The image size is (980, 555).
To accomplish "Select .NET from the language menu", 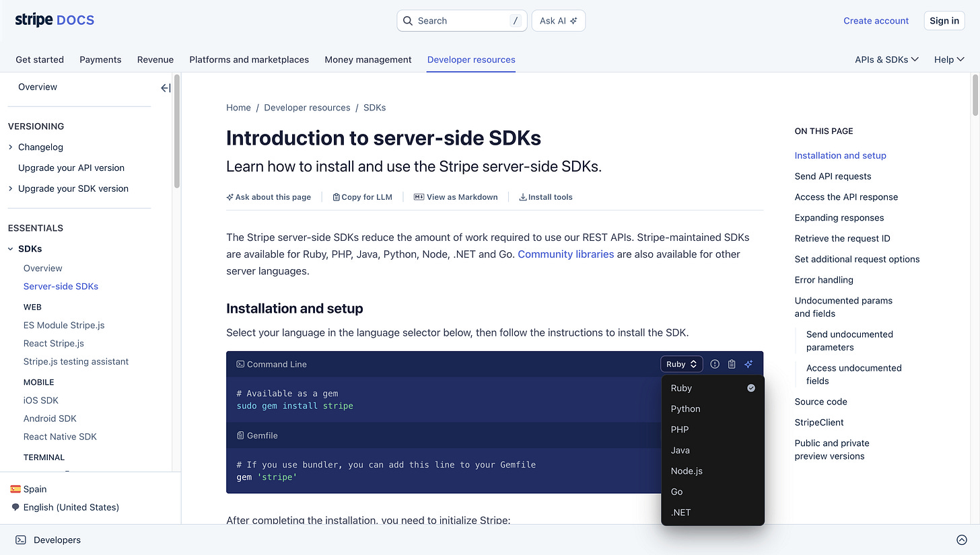I will coord(713,513).
